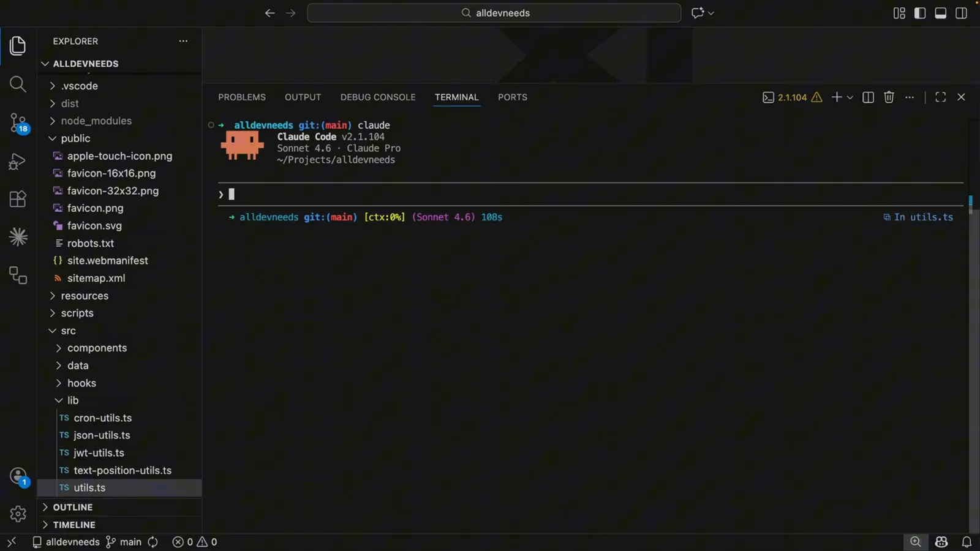Toggle the secondary side bar visibility

pos(962,13)
